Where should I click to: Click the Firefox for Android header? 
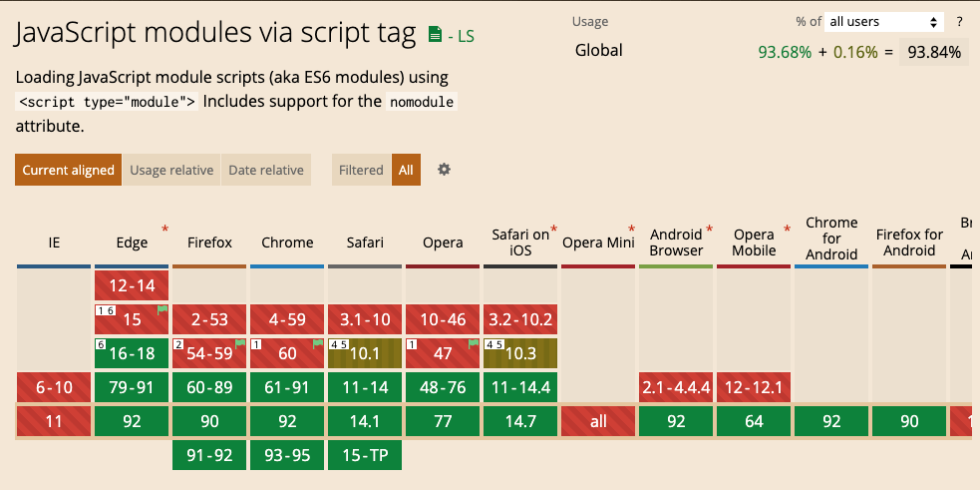[x=909, y=243]
